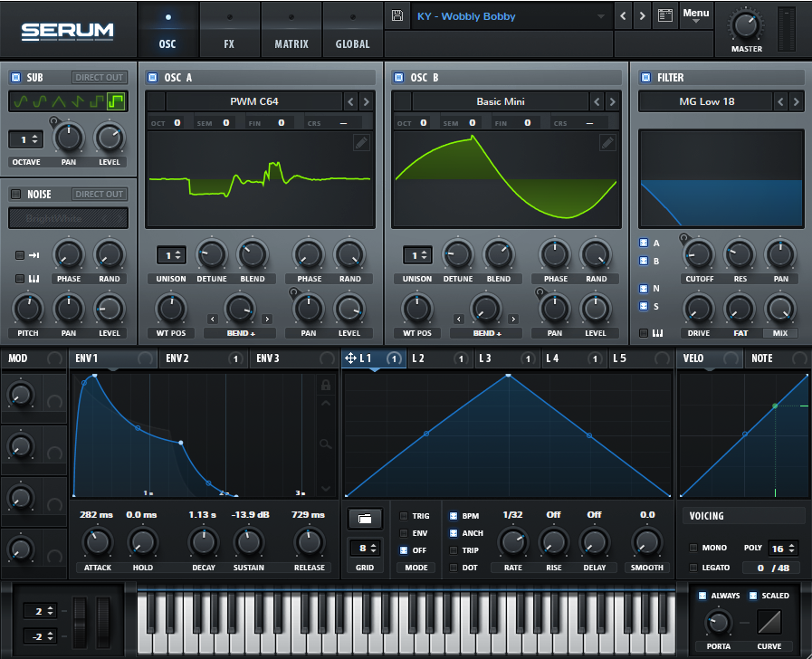This screenshot has height=659, width=812.
Task: Enable the Noise oscillator
Action: pyautogui.click(x=15, y=194)
